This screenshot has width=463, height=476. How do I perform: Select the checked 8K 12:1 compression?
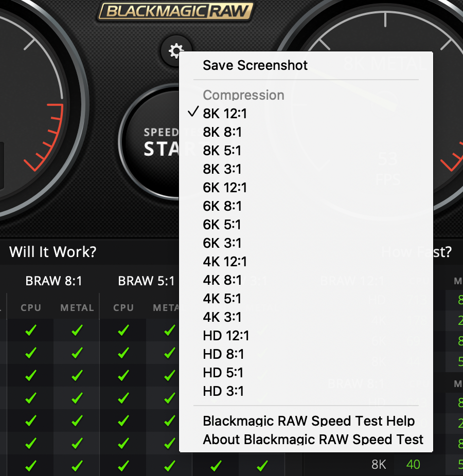click(x=306, y=114)
